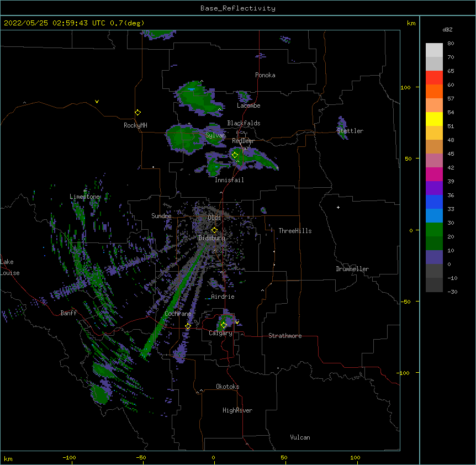The height and width of the screenshot is (465, 476).
Task: Select the orange 57–60 dBZ legend swatch
Action: click(x=434, y=91)
